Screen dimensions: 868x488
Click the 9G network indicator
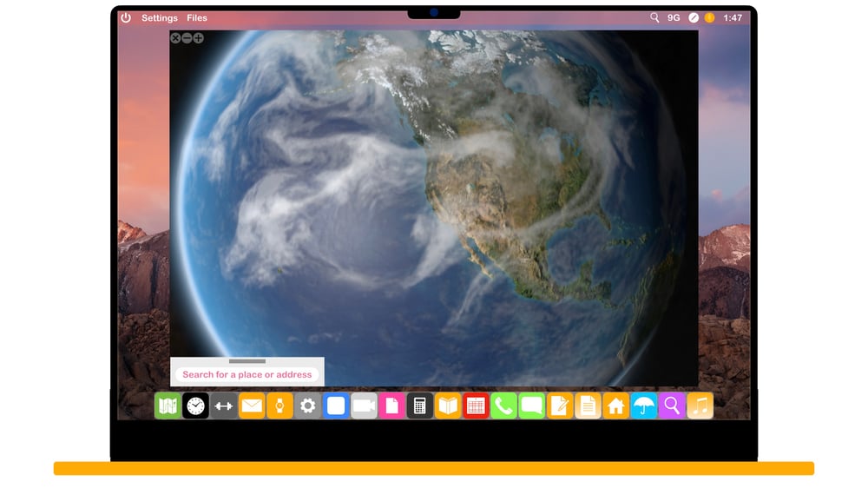pyautogui.click(x=674, y=17)
